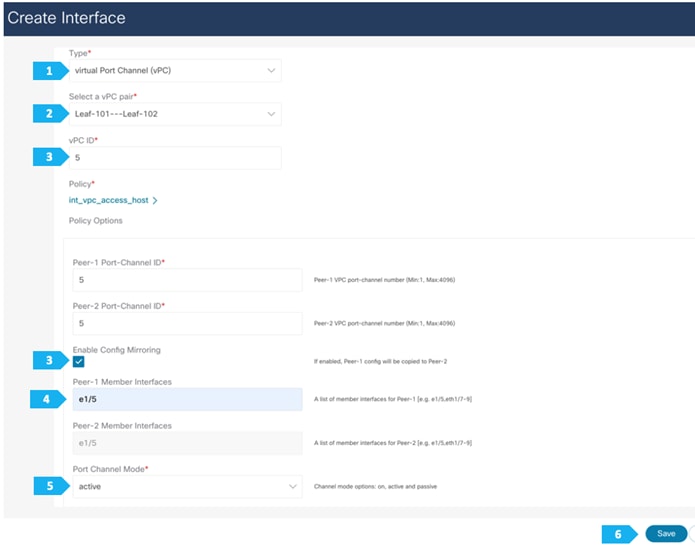
Task: Click the blue step 1 marker
Action: (50, 71)
